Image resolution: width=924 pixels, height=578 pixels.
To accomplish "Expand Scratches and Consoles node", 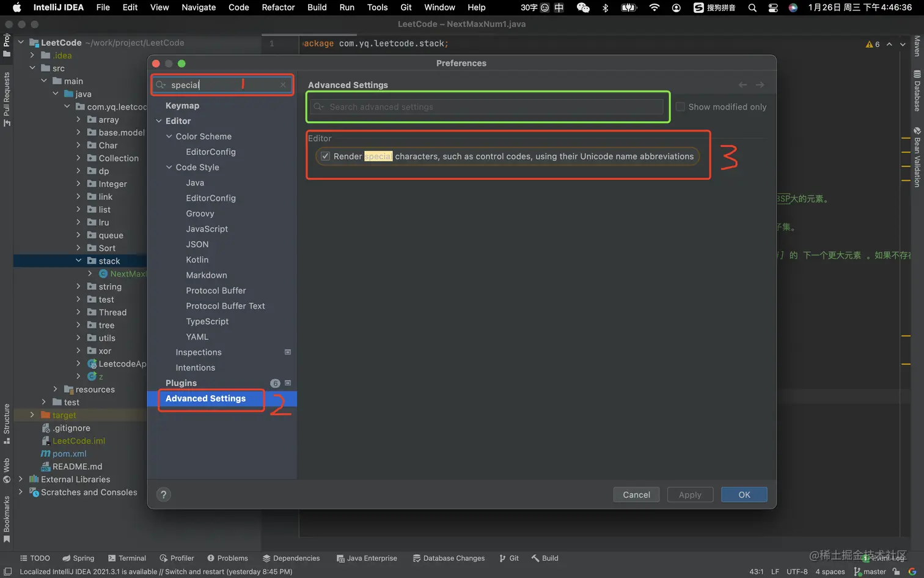I will (20, 492).
